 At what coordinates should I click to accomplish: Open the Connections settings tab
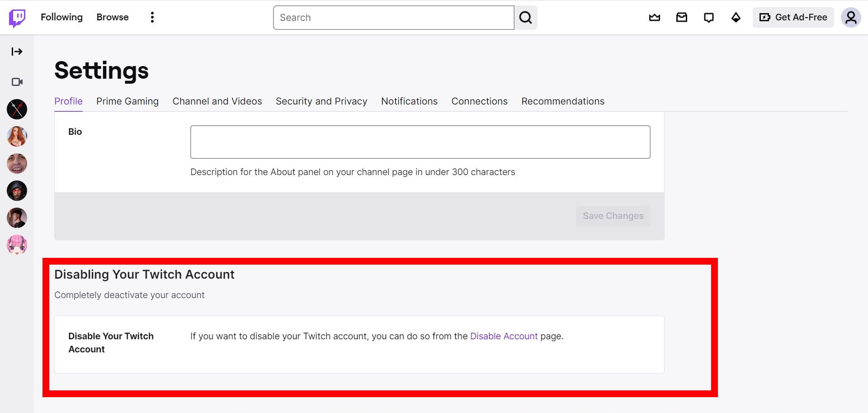[x=479, y=101]
